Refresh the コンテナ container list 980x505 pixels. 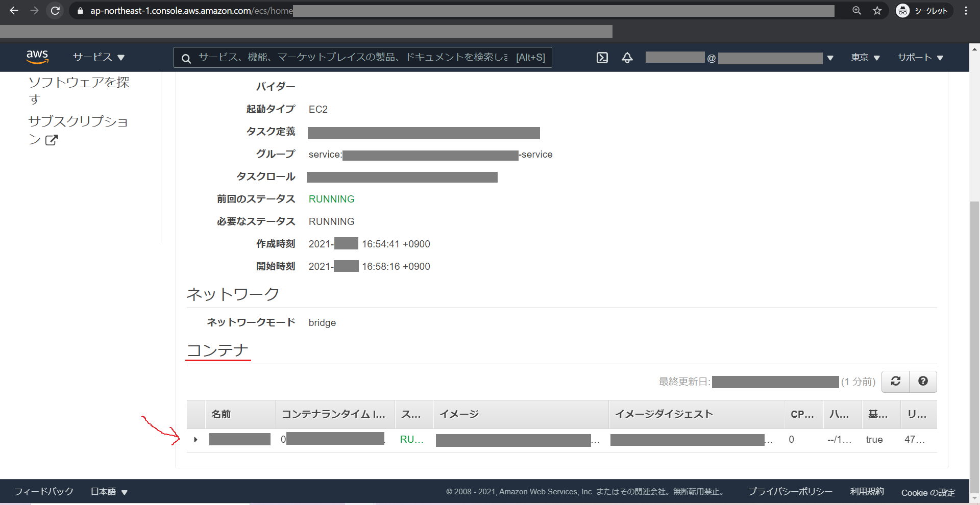pos(895,381)
